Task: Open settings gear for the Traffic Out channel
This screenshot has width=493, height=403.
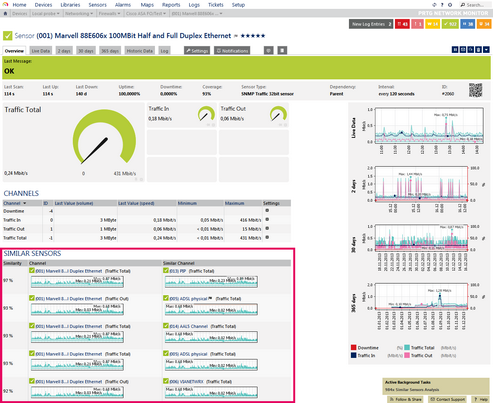Action: point(267,229)
